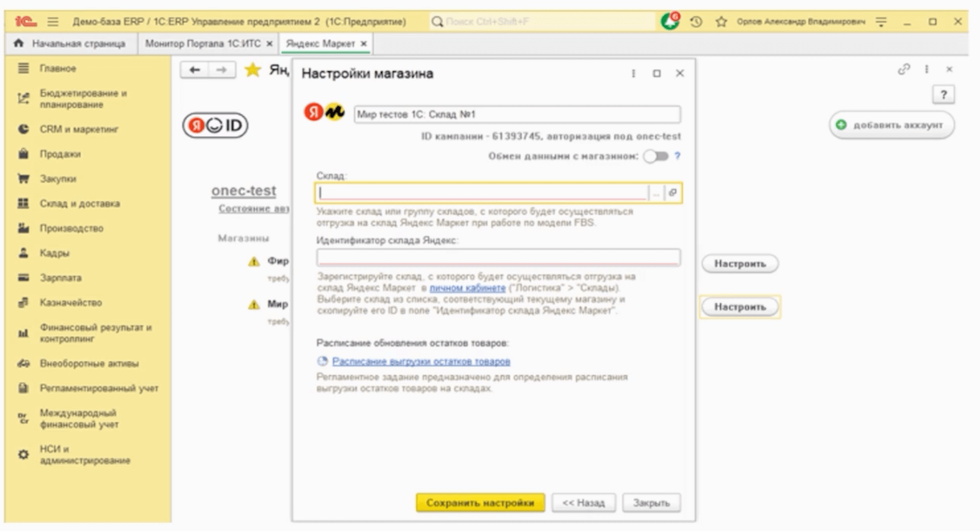Screen dimensions: 980x531
Task: Click Международный финансовый учет Dr/Cr icon
Action: pos(23,419)
